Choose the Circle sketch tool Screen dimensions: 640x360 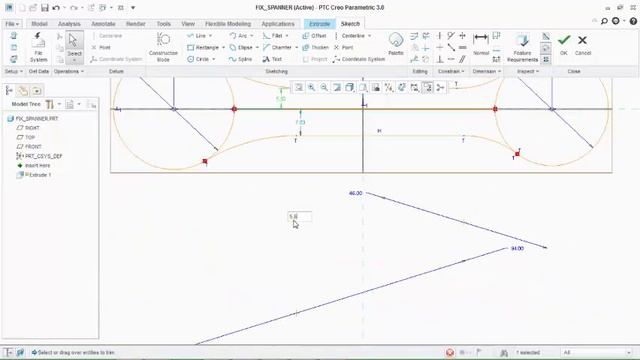(x=198, y=59)
